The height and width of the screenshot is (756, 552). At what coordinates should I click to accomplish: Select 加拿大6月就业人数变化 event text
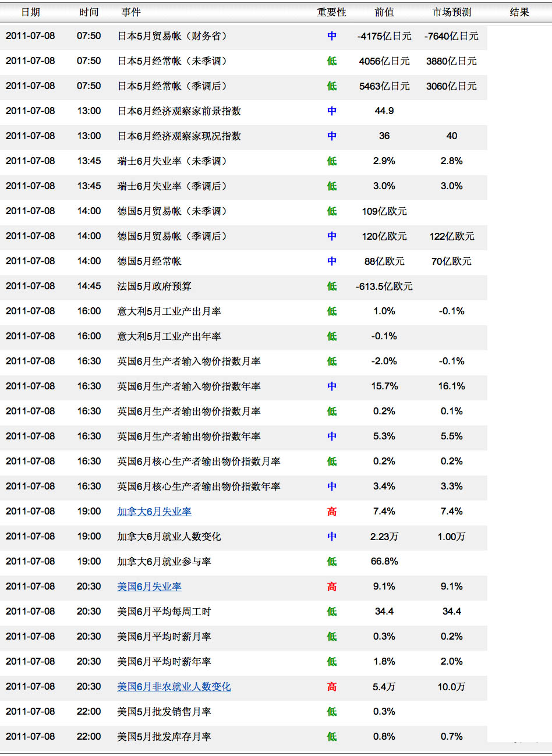(x=169, y=537)
